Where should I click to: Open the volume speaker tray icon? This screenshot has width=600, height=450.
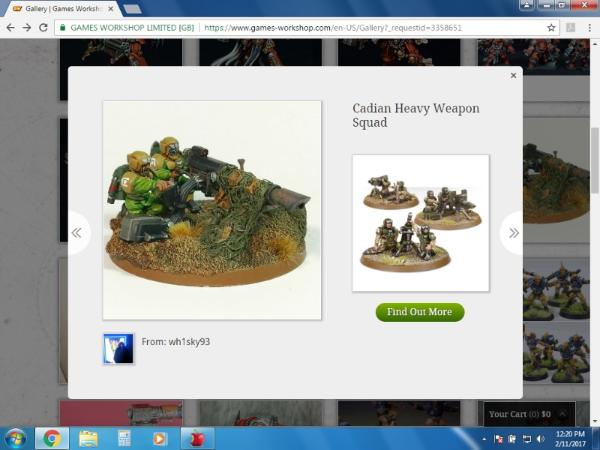[541, 439]
